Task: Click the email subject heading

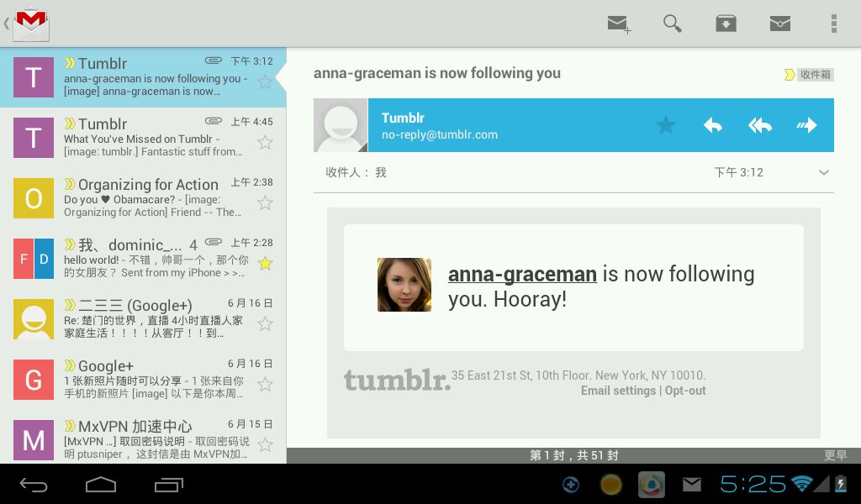Action: coord(437,73)
